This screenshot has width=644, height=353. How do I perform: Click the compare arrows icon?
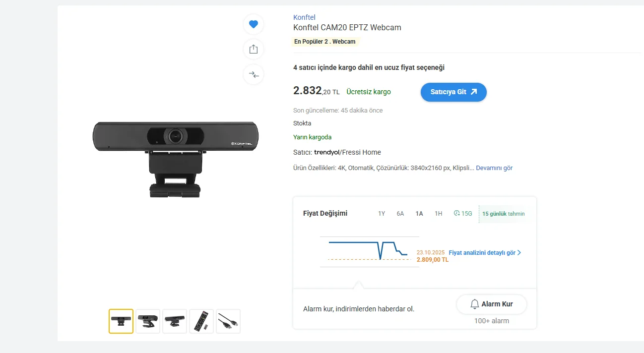pyautogui.click(x=254, y=74)
